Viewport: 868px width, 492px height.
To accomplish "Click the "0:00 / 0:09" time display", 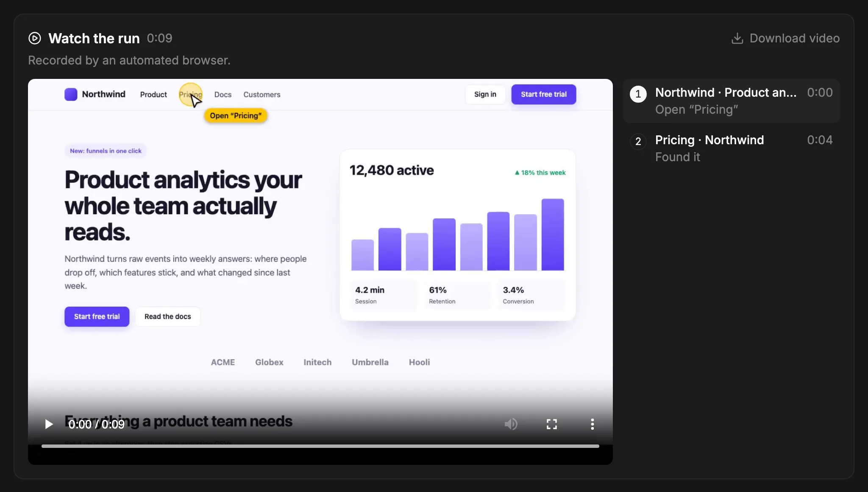I will 97,424.
